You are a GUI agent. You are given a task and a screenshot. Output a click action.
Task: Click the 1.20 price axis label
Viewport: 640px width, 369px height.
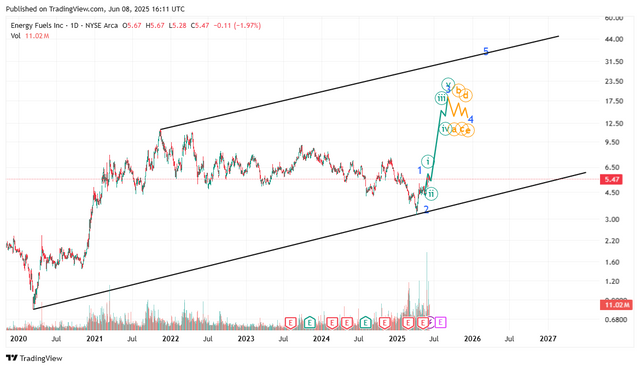coord(613,282)
